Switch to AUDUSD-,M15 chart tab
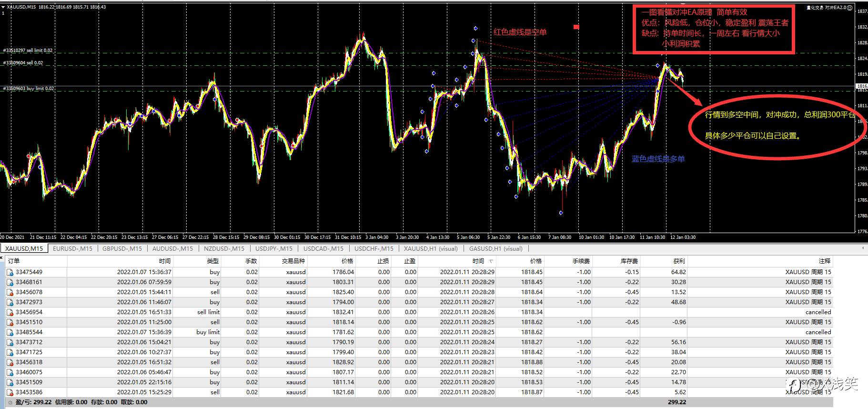 [x=172, y=248]
